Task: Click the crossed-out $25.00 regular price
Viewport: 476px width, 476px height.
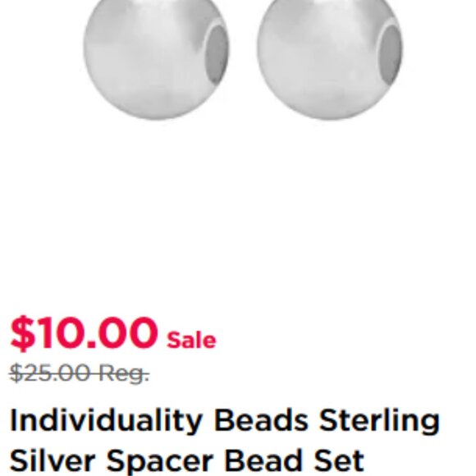Action: click(50, 373)
